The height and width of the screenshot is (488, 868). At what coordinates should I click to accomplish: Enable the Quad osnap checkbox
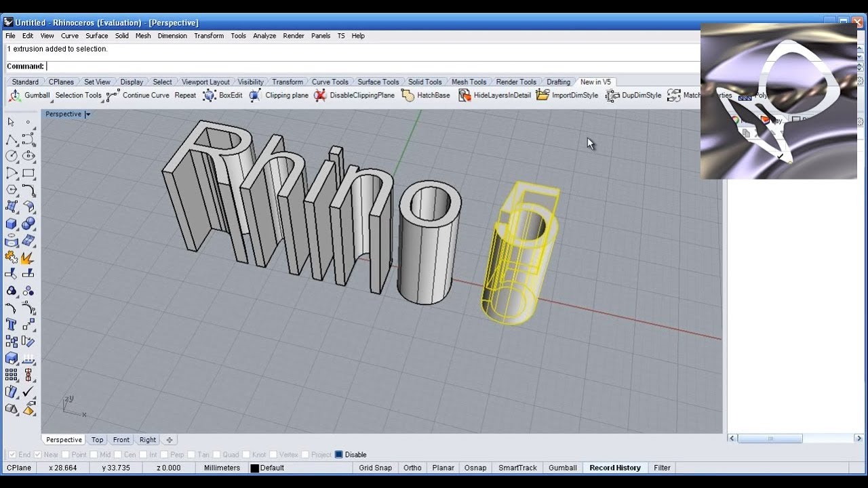[x=216, y=455]
